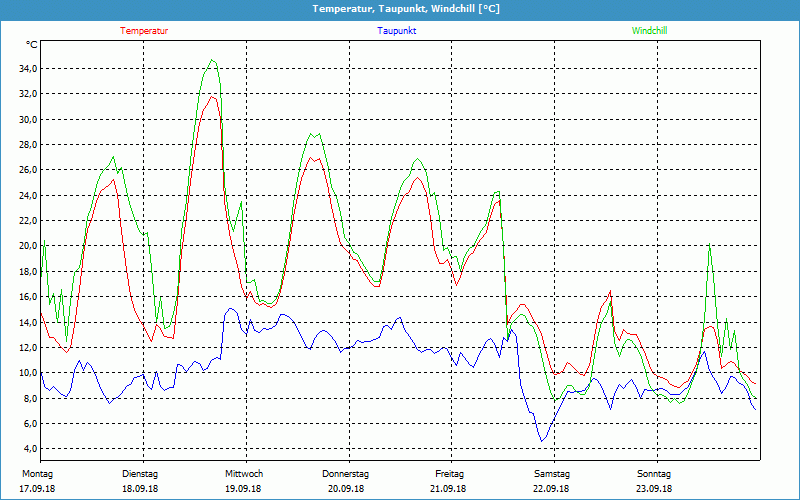Click the green Windchill legend label
Screen dimensions: 800x500
tap(649, 31)
